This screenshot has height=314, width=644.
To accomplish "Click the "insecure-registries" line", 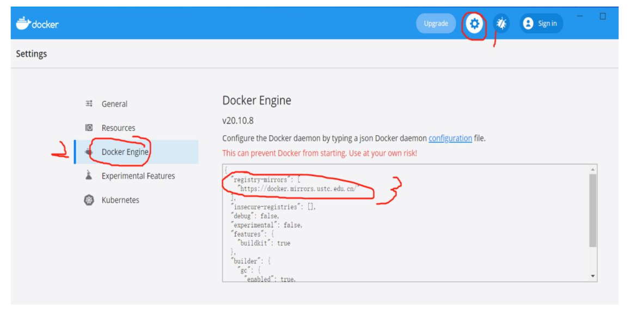I will [273, 207].
